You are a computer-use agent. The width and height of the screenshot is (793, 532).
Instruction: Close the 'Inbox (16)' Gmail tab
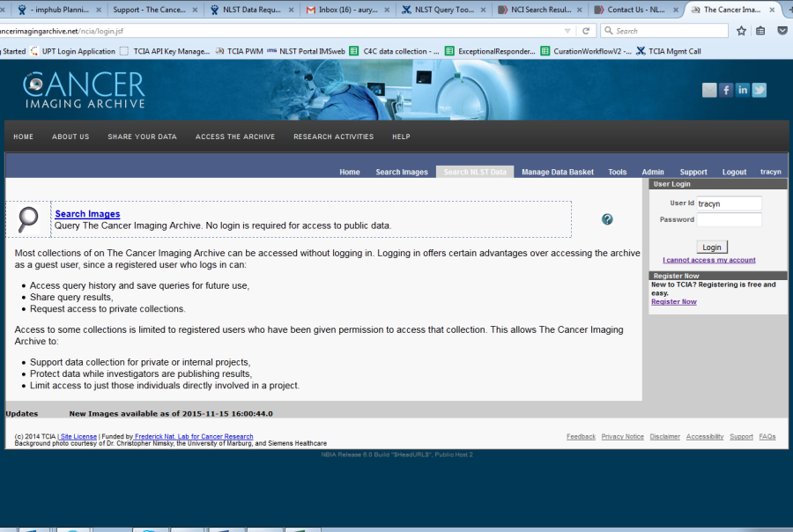click(x=387, y=10)
